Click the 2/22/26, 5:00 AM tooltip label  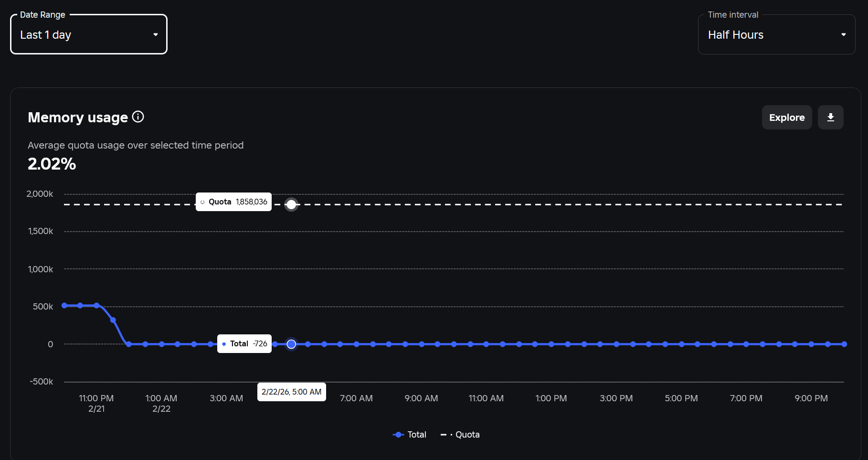pos(292,392)
